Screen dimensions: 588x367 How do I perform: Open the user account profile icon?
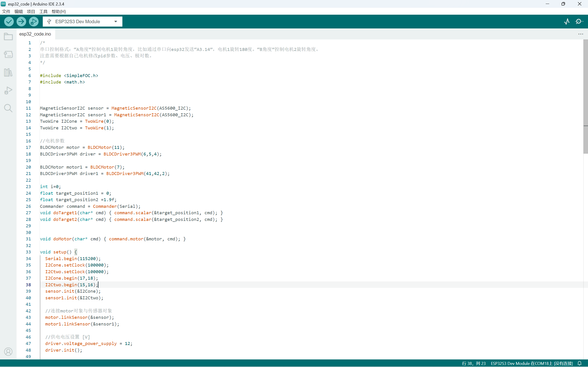8,351
